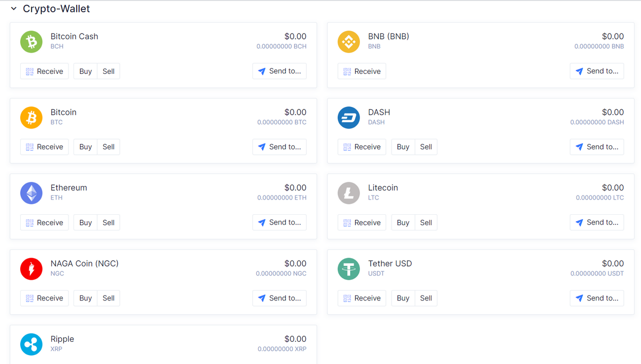The image size is (641, 364).
Task: Click the Tether USD name label
Action: (x=390, y=264)
